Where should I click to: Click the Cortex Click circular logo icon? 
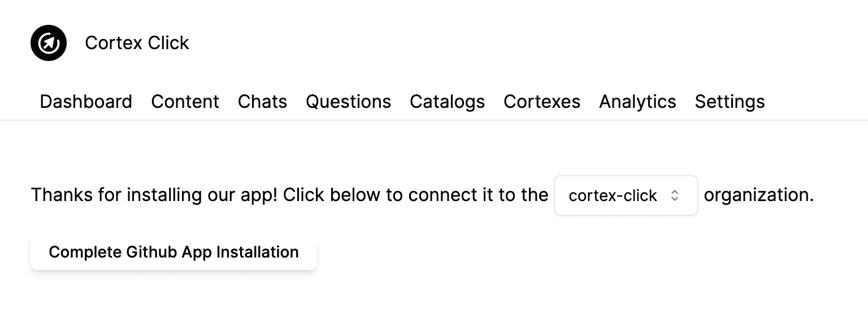pos(49,43)
